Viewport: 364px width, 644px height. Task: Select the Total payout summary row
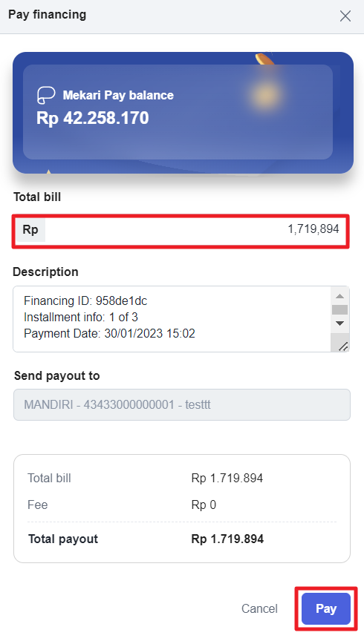(x=182, y=539)
